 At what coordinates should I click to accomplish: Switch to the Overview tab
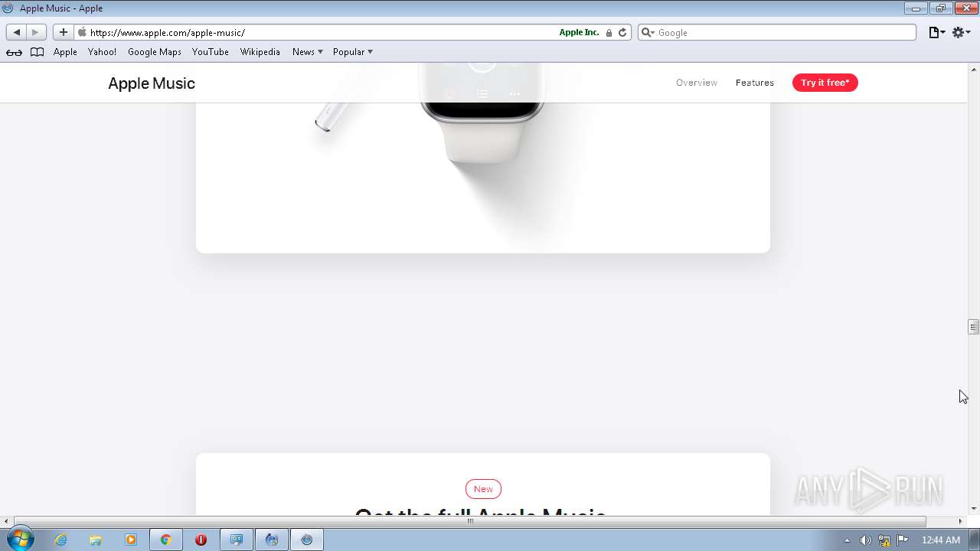click(697, 83)
